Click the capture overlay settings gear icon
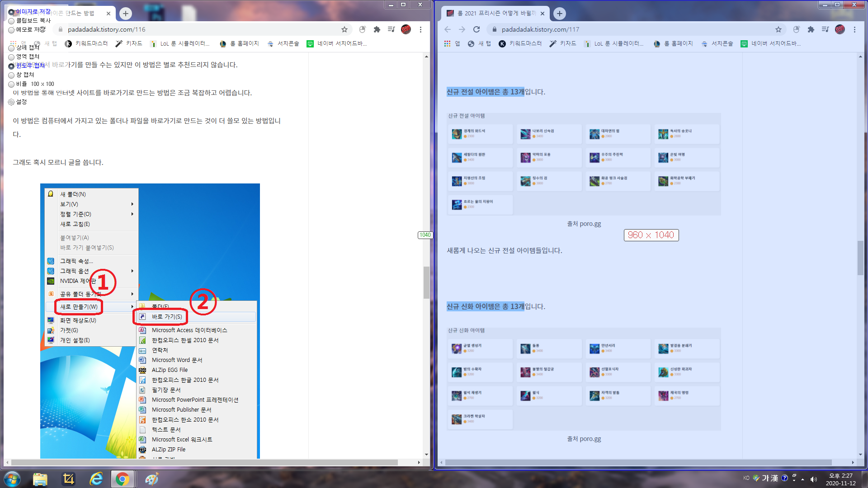Image resolution: width=868 pixels, height=488 pixels. (11, 102)
